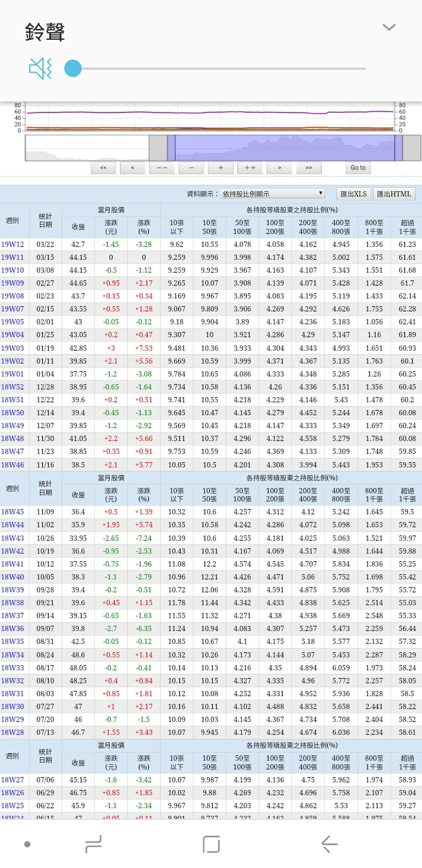The image size is (422, 868).
Task: Adjust the ringtone volume slider knob
Action: 73,69
